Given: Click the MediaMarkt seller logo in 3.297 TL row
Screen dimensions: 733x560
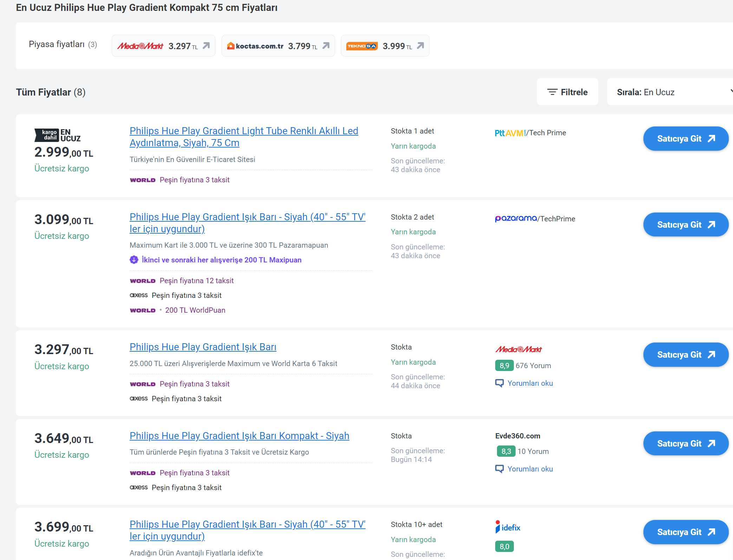Looking at the screenshot, I should [518, 349].
